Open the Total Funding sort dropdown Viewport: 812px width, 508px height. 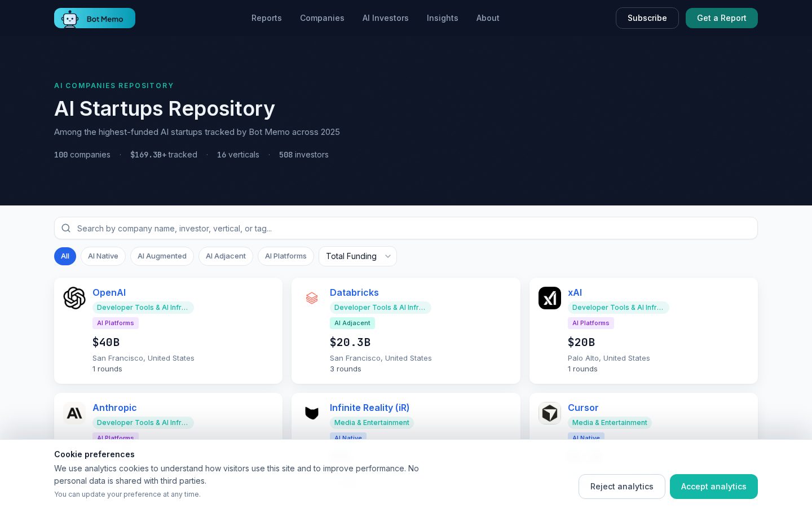[x=358, y=256]
